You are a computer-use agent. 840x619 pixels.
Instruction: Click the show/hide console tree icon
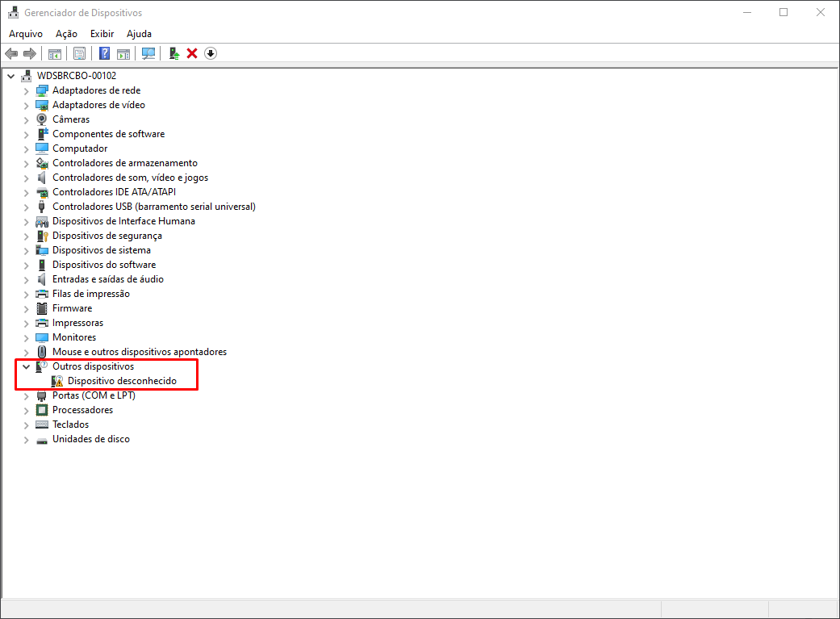pos(55,53)
